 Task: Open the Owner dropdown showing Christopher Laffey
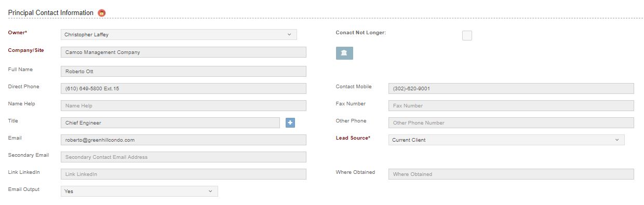179,35
